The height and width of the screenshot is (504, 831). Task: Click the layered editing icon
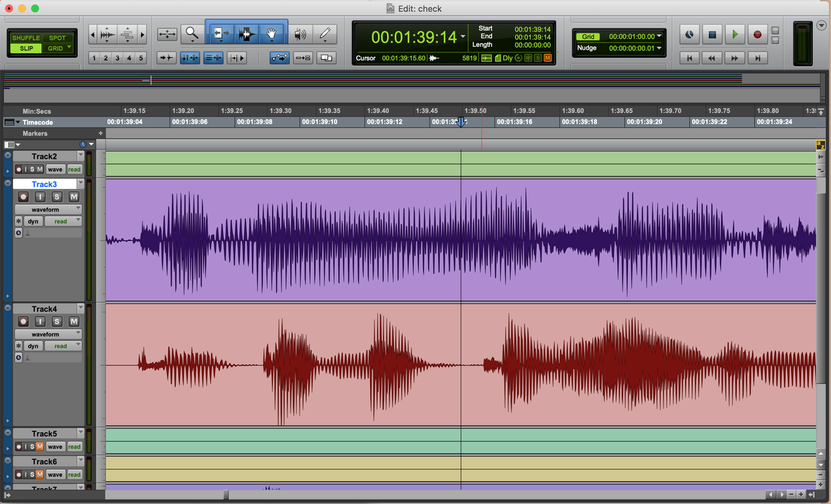point(326,58)
